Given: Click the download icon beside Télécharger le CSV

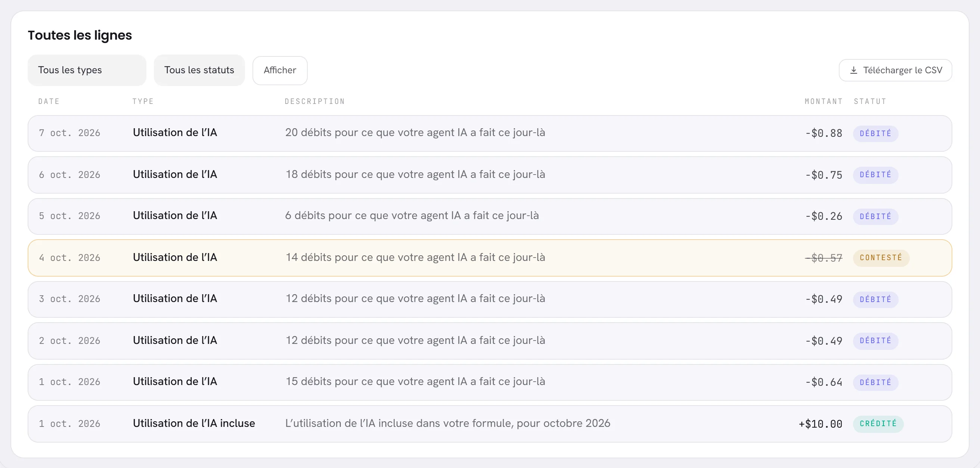Looking at the screenshot, I should (854, 70).
